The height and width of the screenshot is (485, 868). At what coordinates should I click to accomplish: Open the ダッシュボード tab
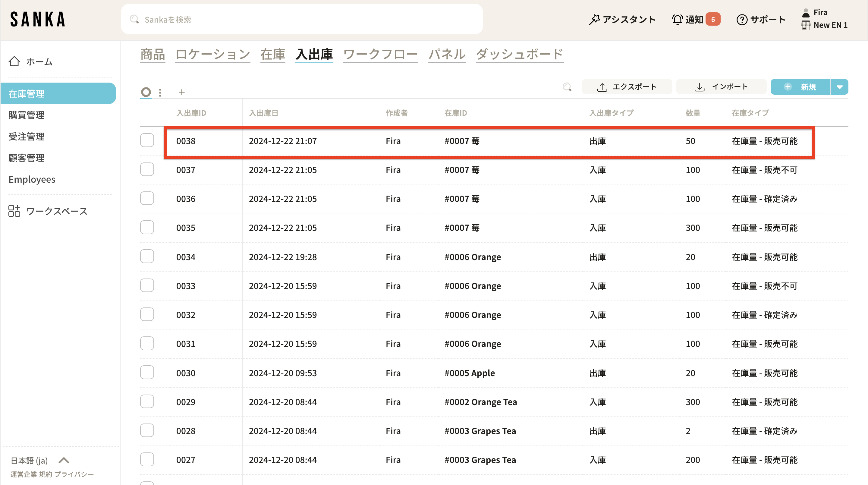coord(519,54)
